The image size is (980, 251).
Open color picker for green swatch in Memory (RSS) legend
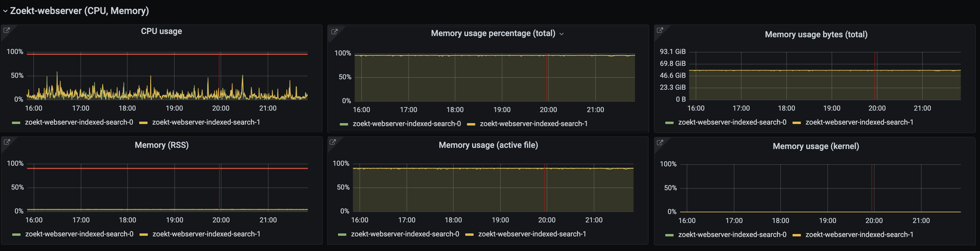click(x=16, y=235)
